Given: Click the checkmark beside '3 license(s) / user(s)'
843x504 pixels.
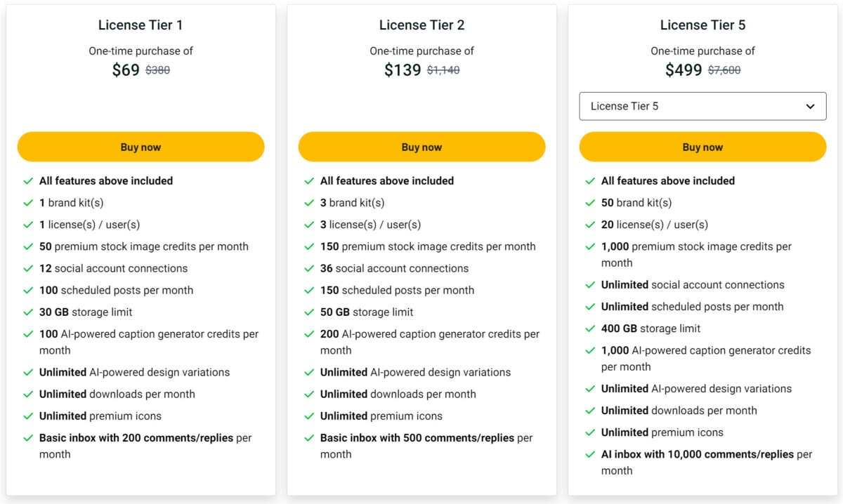Looking at the screenshot, I should (x=310, y=224).
